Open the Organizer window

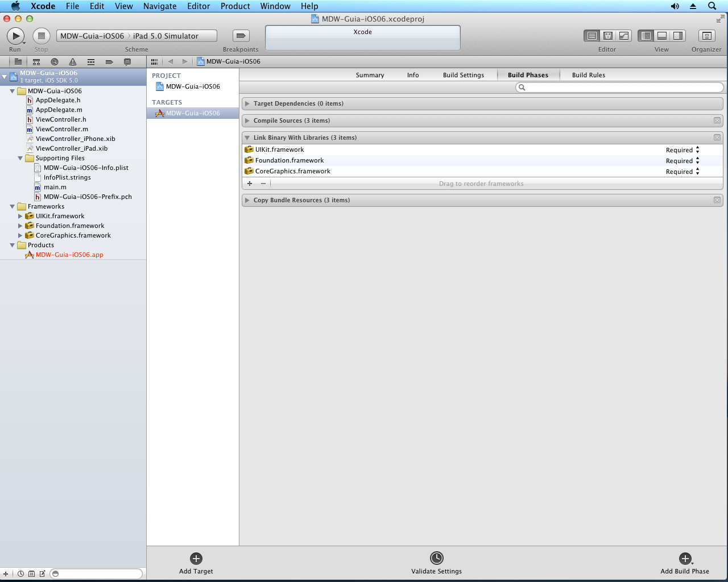pyautogui.click(x=706, y=36)
